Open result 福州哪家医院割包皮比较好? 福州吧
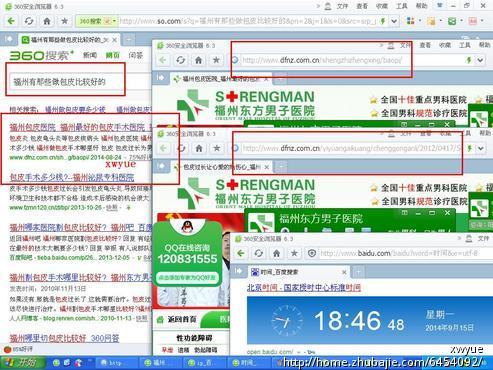This screenshot has width=493, height=370. coord(80,228)
